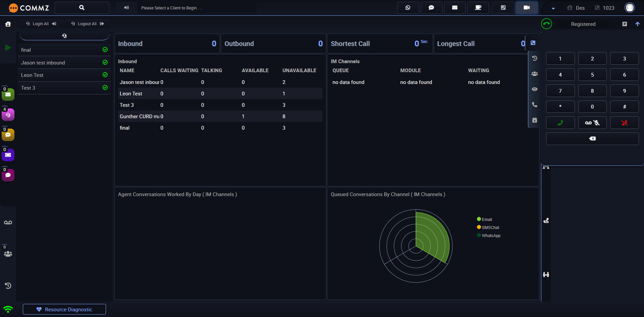Click the green call button on dialpad
The image size is (644, 317).
coord(560,123)
